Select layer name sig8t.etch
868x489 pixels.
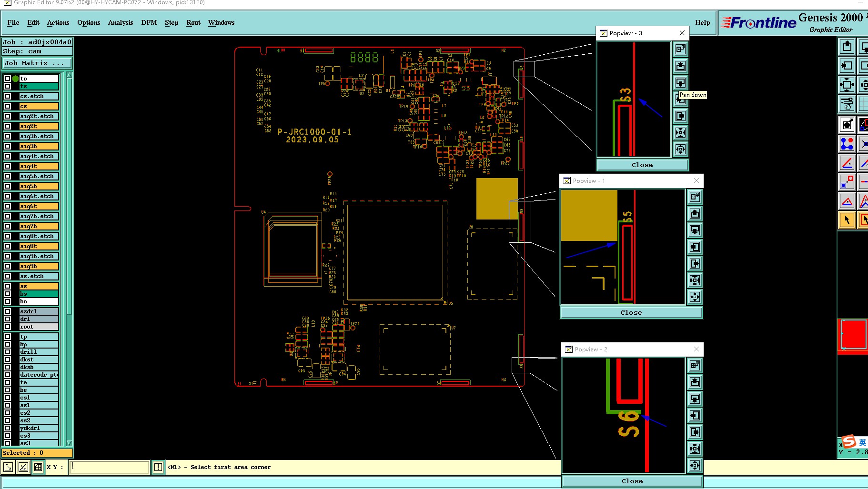click(39, 236)
